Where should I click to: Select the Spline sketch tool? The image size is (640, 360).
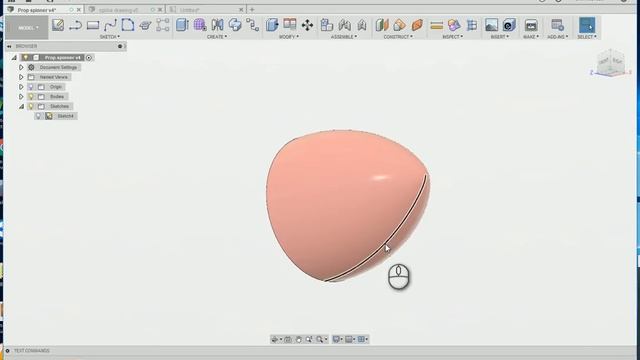tap(110, 25)
